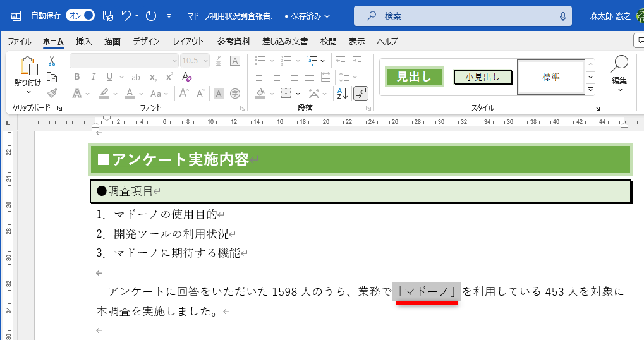Click the Cut scissors icon

(52, 61)
